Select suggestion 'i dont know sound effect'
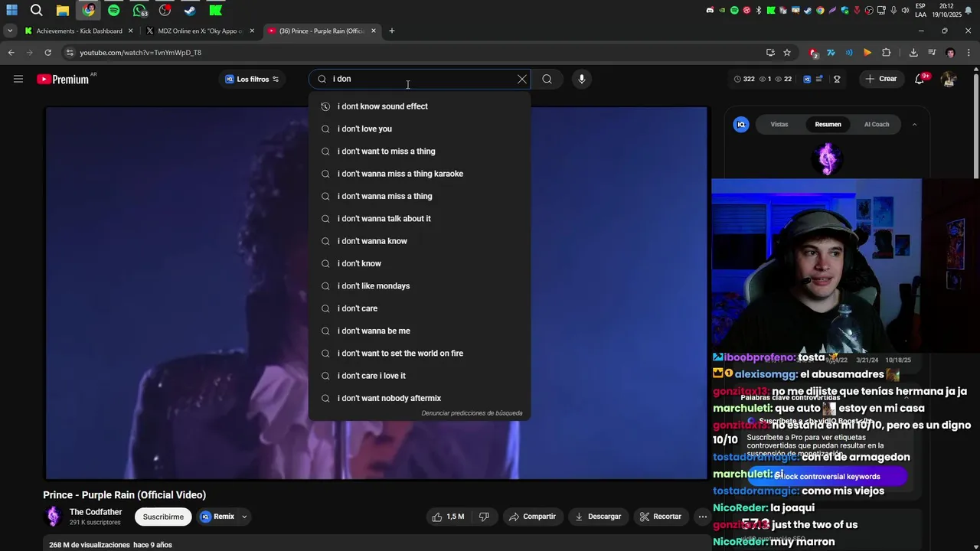The height and width of the screenshot is (551, 980). coord(420,106)
